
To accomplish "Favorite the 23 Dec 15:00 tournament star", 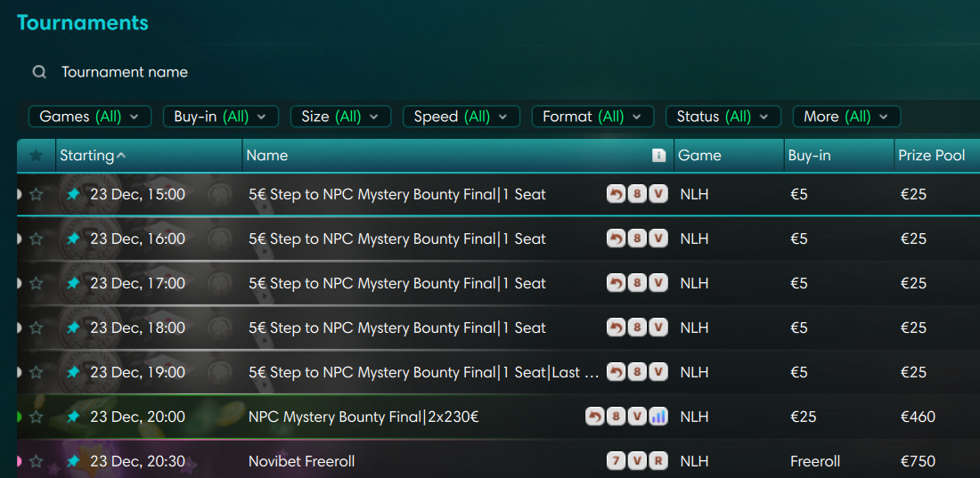I will pos(36,194).
